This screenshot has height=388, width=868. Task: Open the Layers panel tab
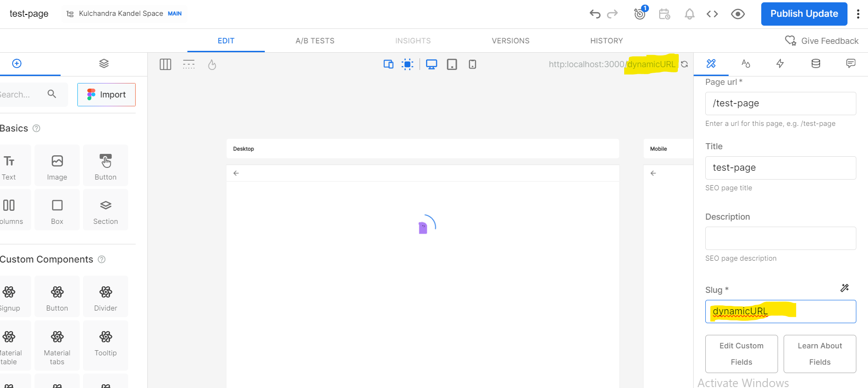point(104,63)
